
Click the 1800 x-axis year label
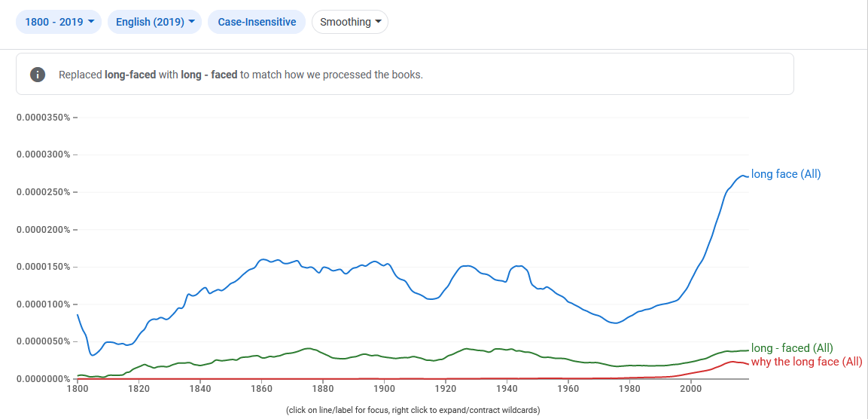pyautogui.click(x=78, y=389)
